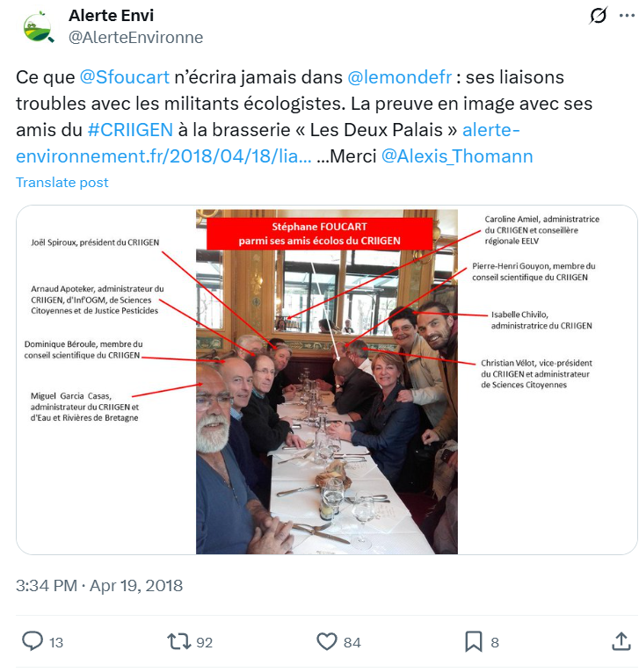The height and width of the screenshot is (672, 639).
Task: Open the @lemondefr mention
Action: (399, 77)
